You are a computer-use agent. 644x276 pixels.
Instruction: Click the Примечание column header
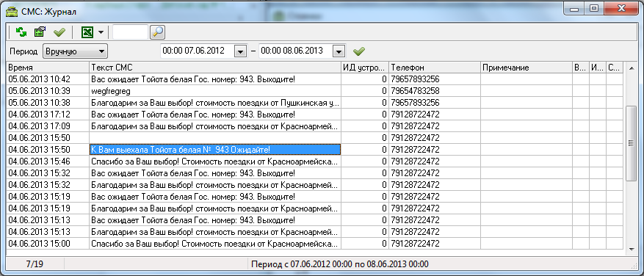[526, 68]
